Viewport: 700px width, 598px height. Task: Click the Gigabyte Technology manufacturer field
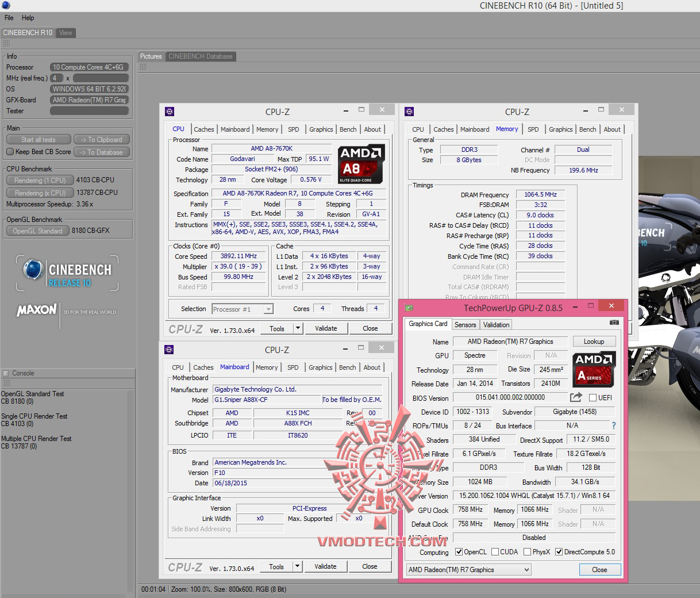[x=298, y=389]
